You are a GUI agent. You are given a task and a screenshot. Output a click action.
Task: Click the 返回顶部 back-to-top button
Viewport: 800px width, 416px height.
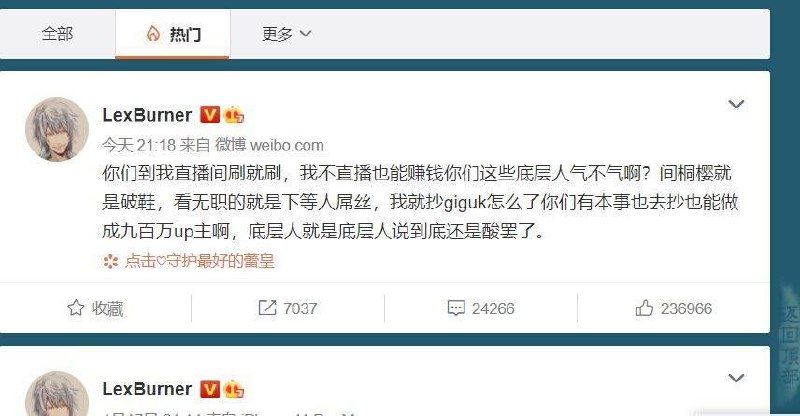(790, 345)
